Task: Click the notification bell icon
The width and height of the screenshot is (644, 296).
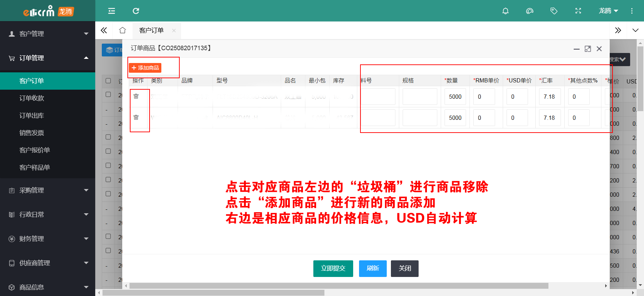Action: (505, 11)
